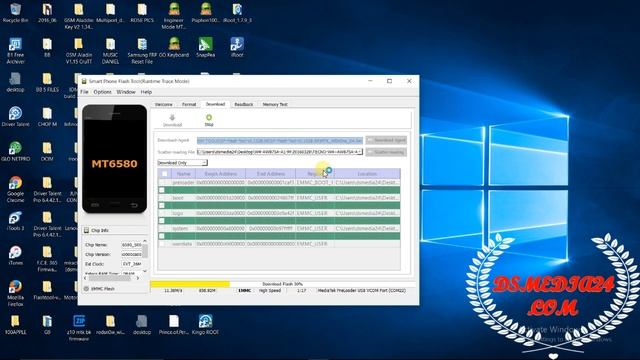Viewport: 640px width, 360px height.
Task: Open Samsung FRP Reset File icon
Action: (142, 50)
